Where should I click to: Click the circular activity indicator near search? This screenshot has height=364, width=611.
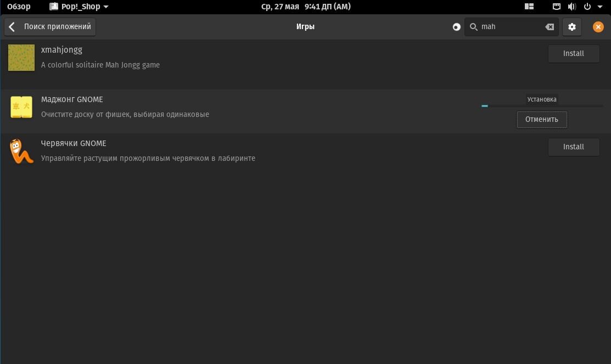pyautogui.click(x=456, y=27)
